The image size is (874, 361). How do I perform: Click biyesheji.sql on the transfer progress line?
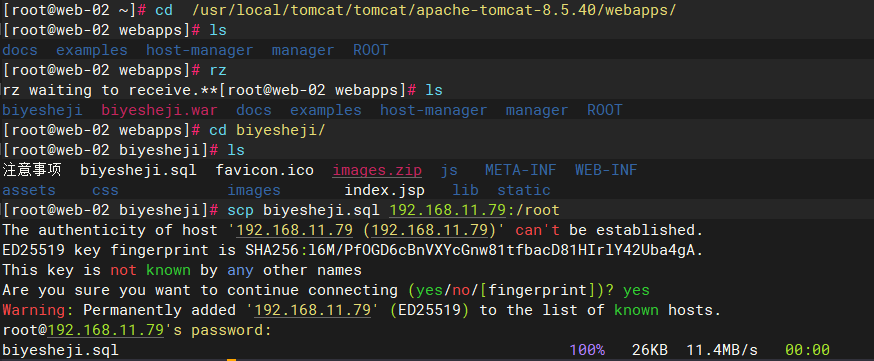[x=60, y=350]
